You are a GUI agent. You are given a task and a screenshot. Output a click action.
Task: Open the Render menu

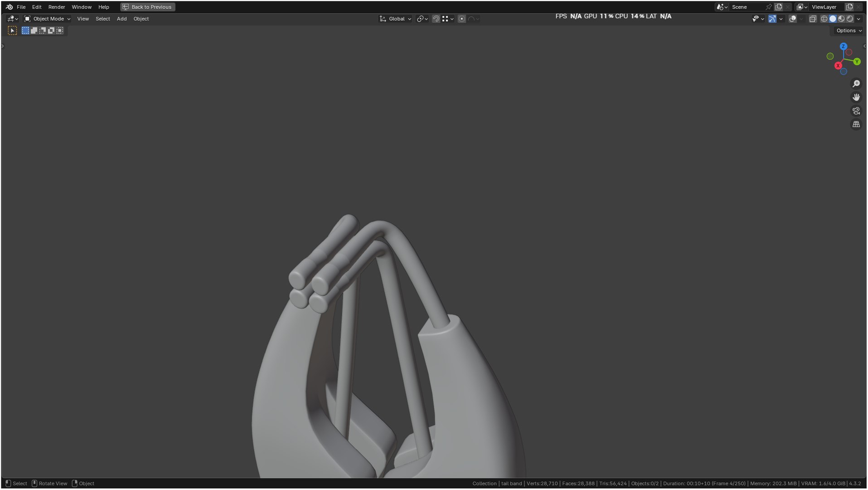pyautogui.click(x=57, y=7)
